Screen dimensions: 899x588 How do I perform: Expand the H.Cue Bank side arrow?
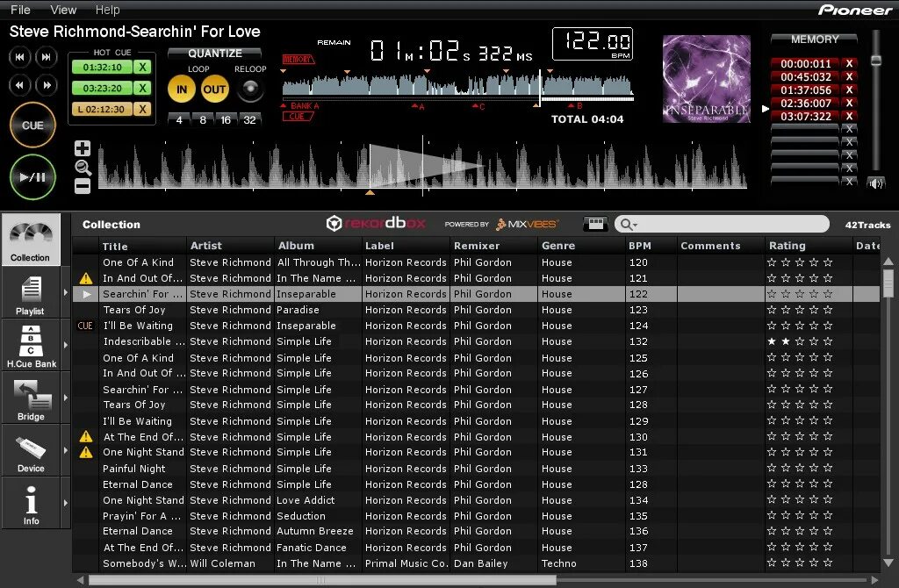click(65, 346)
